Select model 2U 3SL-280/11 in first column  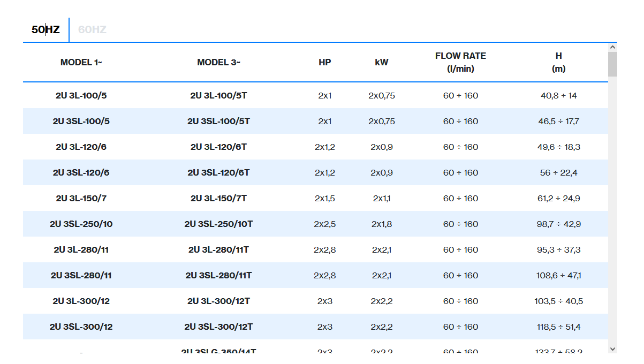coord(81,276)
